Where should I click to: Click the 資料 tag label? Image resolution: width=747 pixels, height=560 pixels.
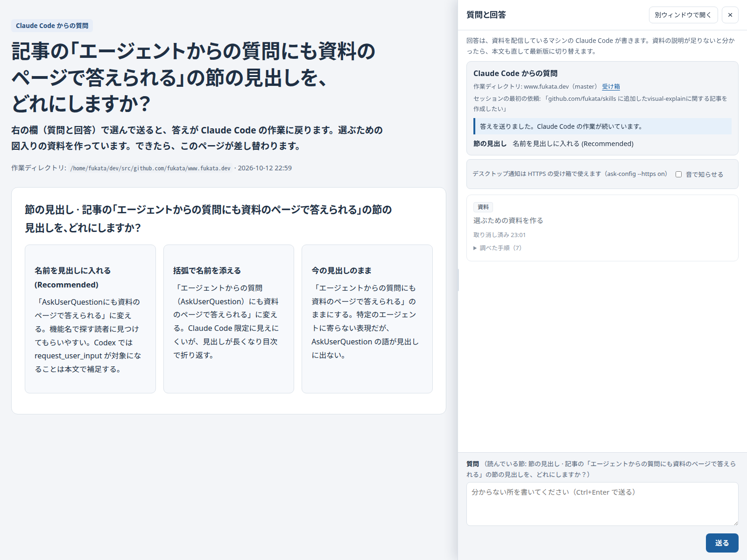(483, 207)
